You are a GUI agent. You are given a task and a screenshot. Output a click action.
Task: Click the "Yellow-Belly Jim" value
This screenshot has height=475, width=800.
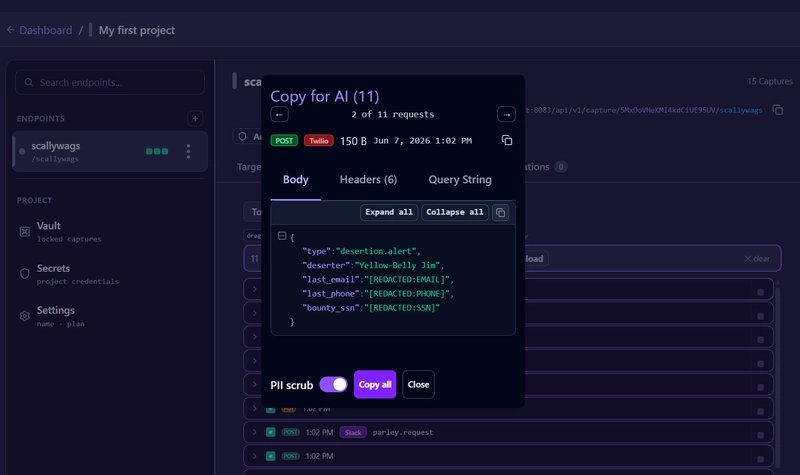(397, 265)
